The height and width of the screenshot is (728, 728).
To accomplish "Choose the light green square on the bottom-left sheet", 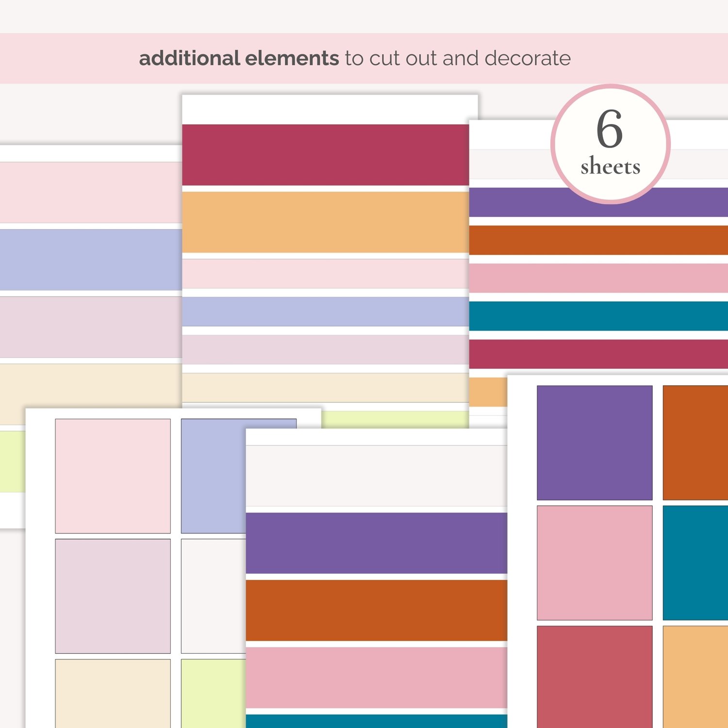I will (x=214, y=694).
